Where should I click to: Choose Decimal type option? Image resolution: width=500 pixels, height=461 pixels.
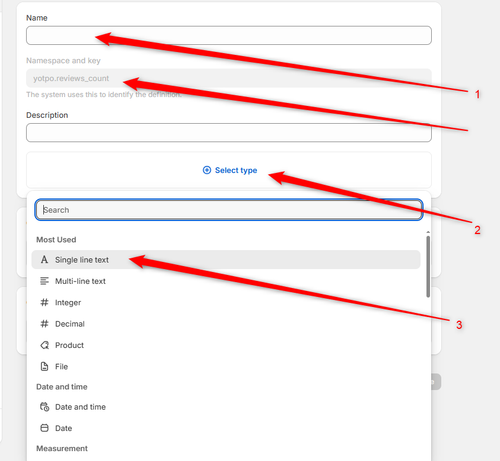point(226,324)
